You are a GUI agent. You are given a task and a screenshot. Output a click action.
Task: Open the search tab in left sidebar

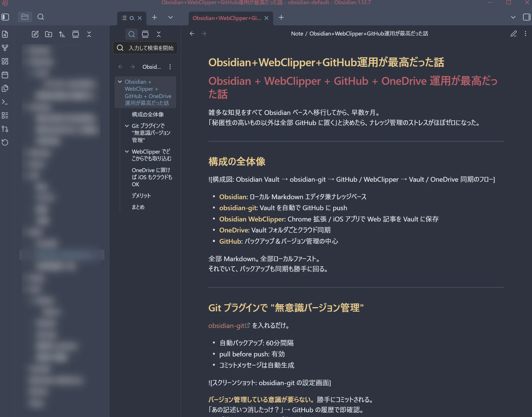click(41, 17)
